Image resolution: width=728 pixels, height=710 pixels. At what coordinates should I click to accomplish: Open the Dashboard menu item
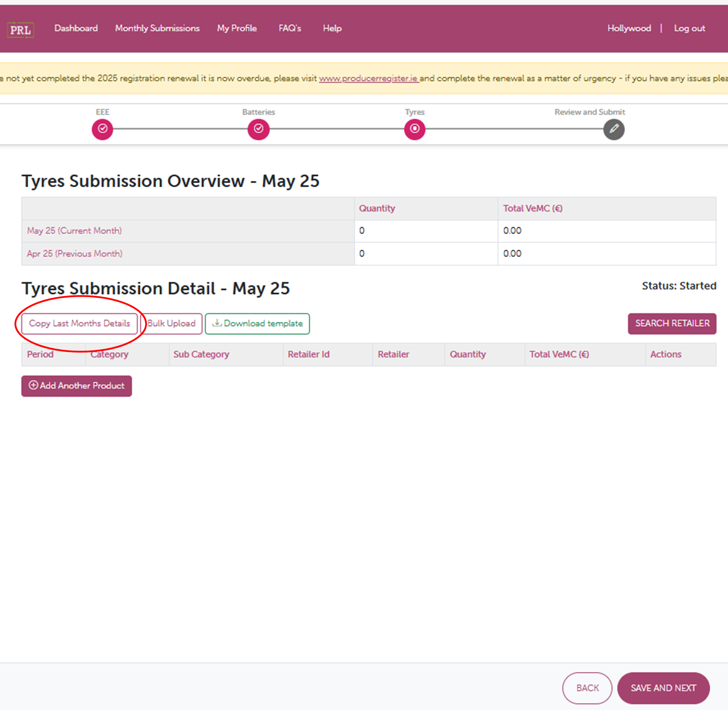coord(76,28)
